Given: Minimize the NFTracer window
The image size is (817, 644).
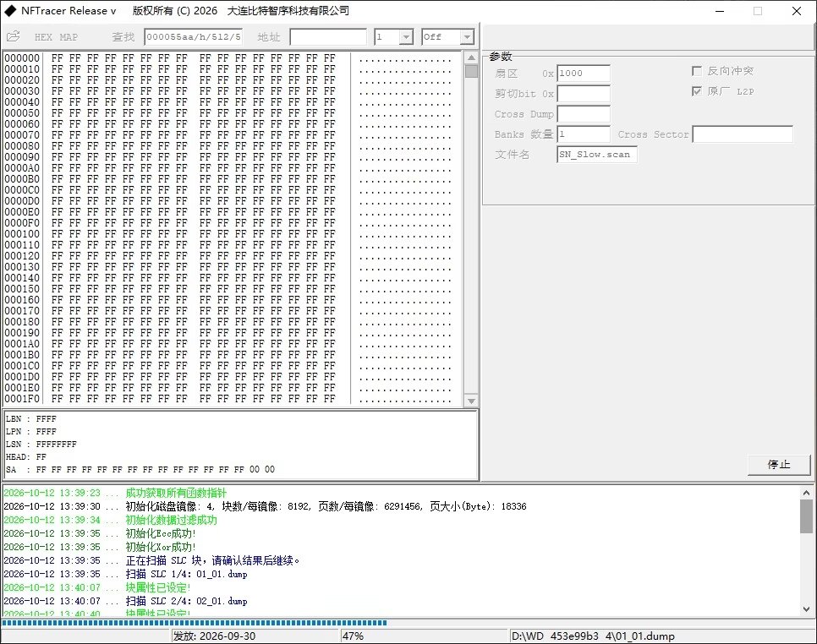Looking at the screenshot, I should (x=720, y=11).
